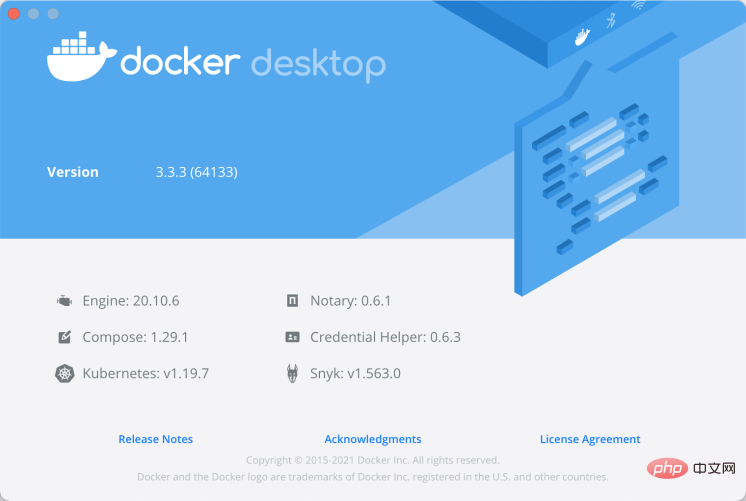The height and width of the screenshot is (501, 746).
Task: Click the Credential Helper icon
Action: (x=292, y=337)
